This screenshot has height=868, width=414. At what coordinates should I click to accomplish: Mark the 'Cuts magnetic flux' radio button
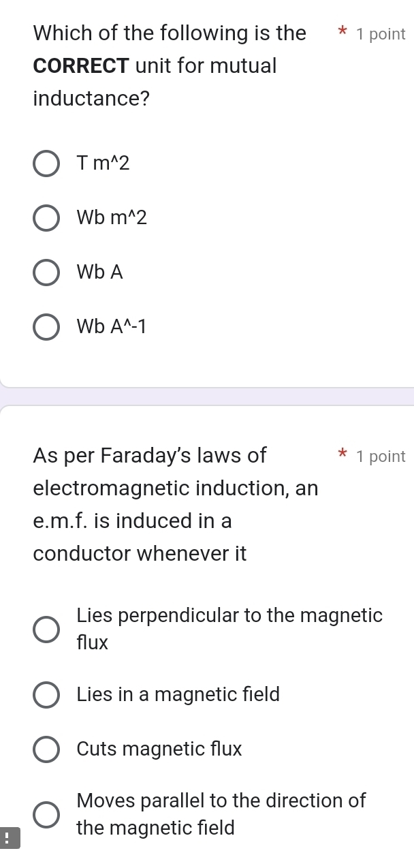pyautogui.click(x=46, y=749)
